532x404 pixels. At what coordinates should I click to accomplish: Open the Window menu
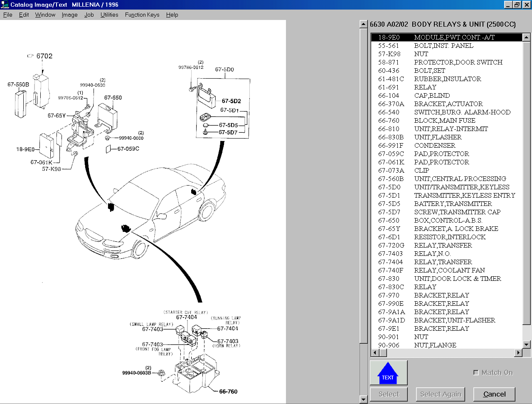pos(45,15)
